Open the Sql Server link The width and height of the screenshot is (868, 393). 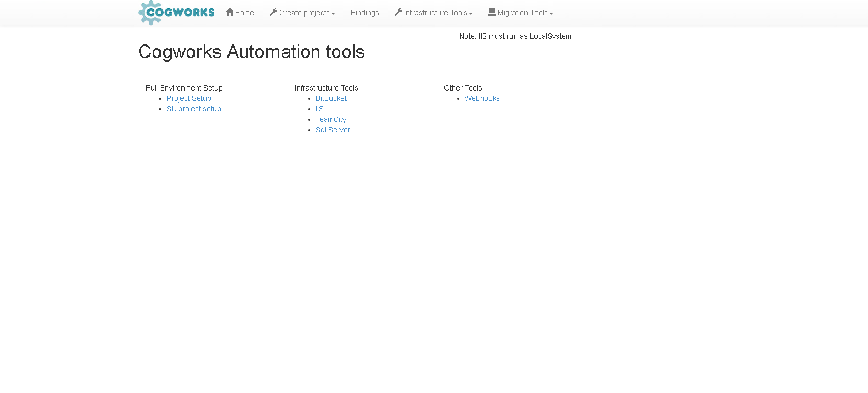point(333,130)
